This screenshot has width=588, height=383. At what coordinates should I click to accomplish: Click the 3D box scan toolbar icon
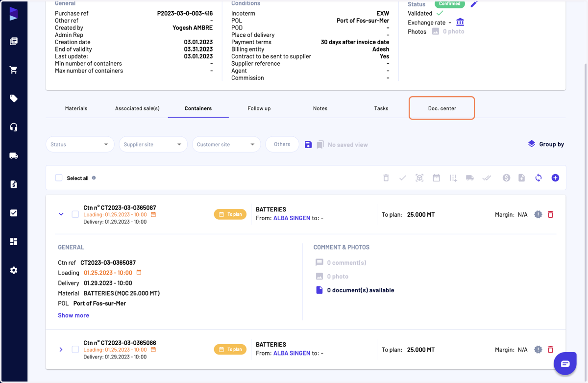coord(419,178)
